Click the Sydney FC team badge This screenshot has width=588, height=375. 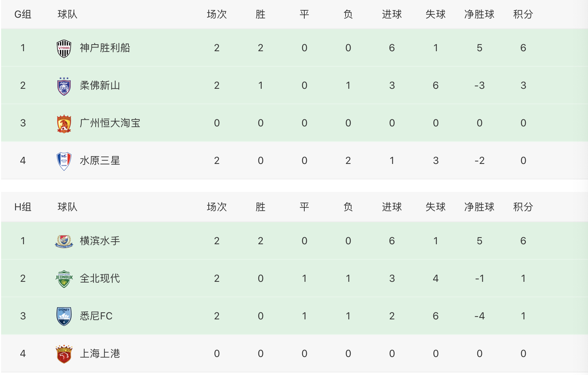(x=64, y=316)
